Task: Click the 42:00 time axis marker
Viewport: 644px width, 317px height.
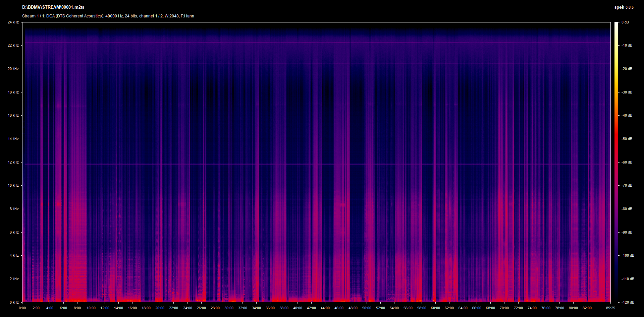Action: coord(312,308)
